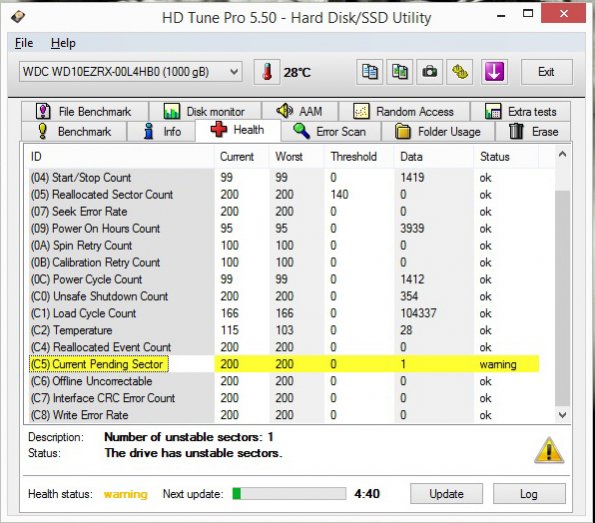Sort by the Status column header

click(x=506, y=156)
